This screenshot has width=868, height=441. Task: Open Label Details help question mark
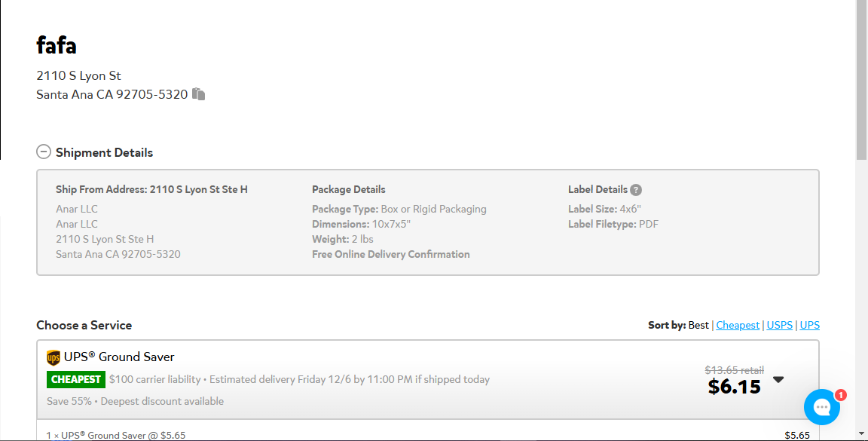click(636, 190)
